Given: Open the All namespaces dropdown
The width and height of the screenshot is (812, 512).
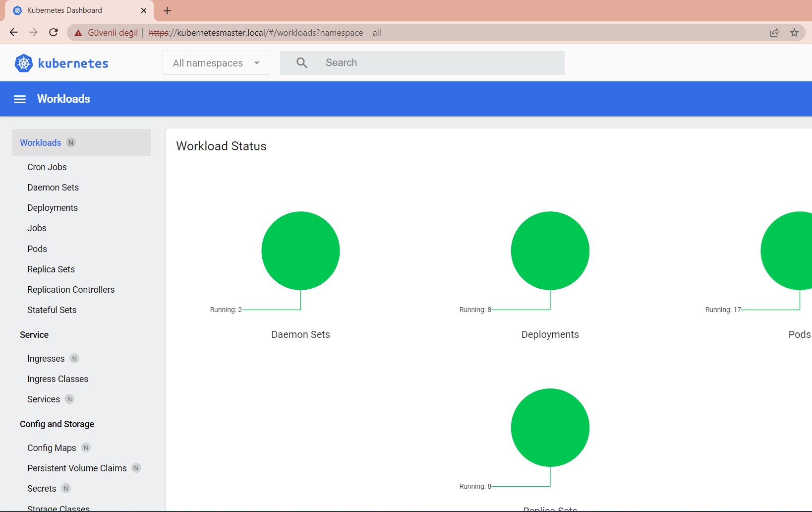Looking at the screenshot, I should 216,63.
